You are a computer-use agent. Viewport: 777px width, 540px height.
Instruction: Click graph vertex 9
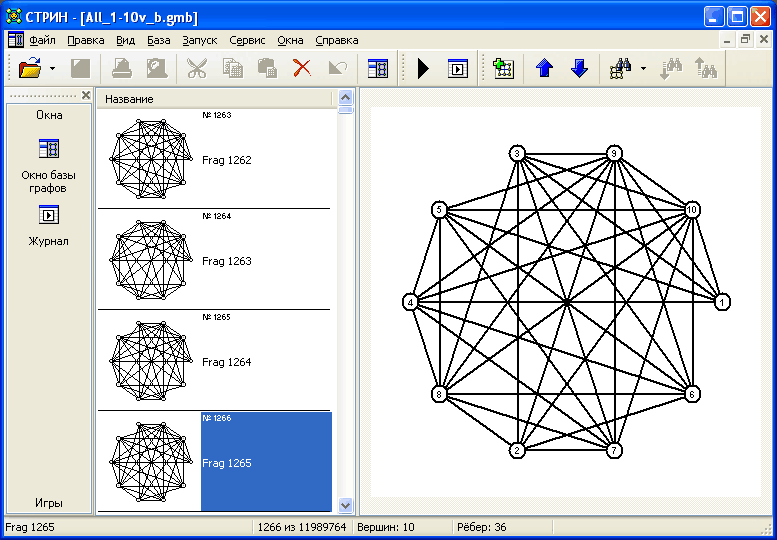(x=614, y=154)
